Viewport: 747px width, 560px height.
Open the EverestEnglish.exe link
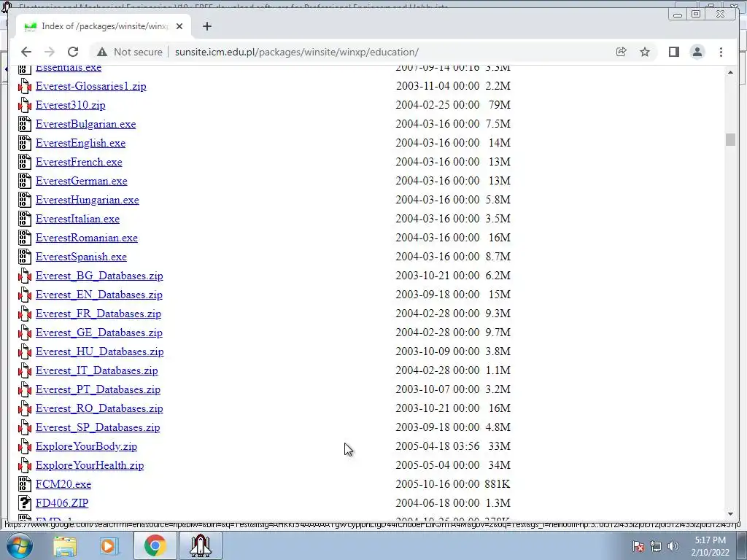[80, 143]
